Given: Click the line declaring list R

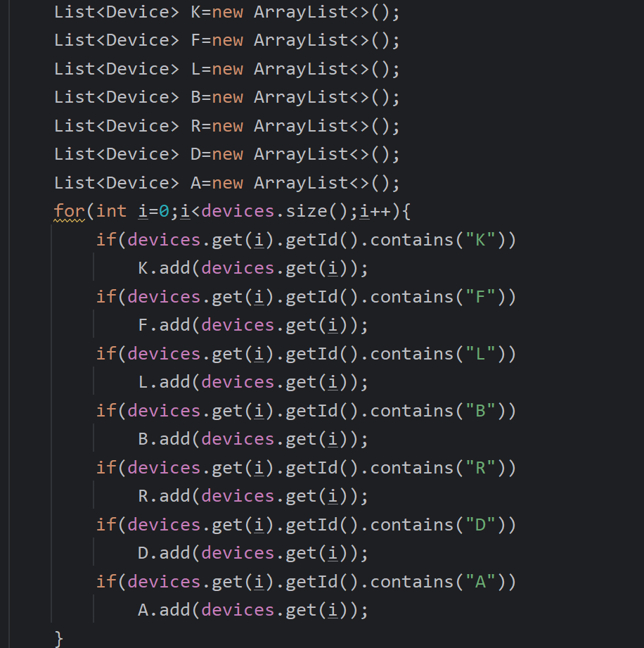Looking at the screenshot, I should 227,126.
